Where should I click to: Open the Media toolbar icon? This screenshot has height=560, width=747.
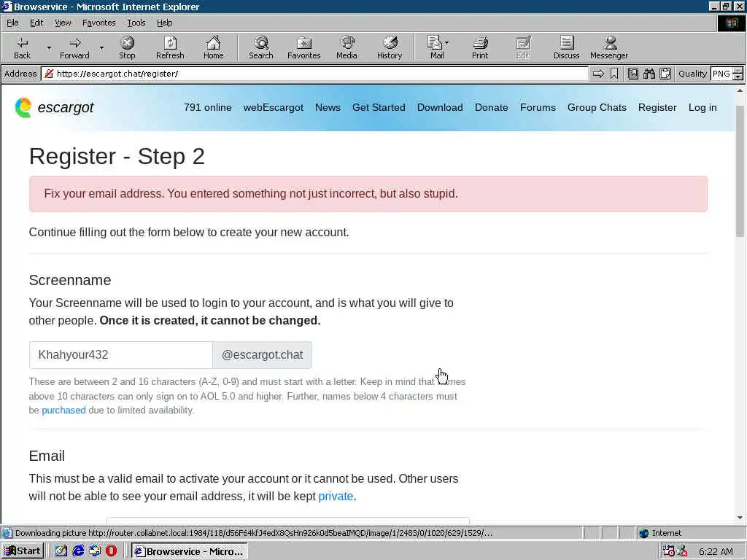coord(347,47)
